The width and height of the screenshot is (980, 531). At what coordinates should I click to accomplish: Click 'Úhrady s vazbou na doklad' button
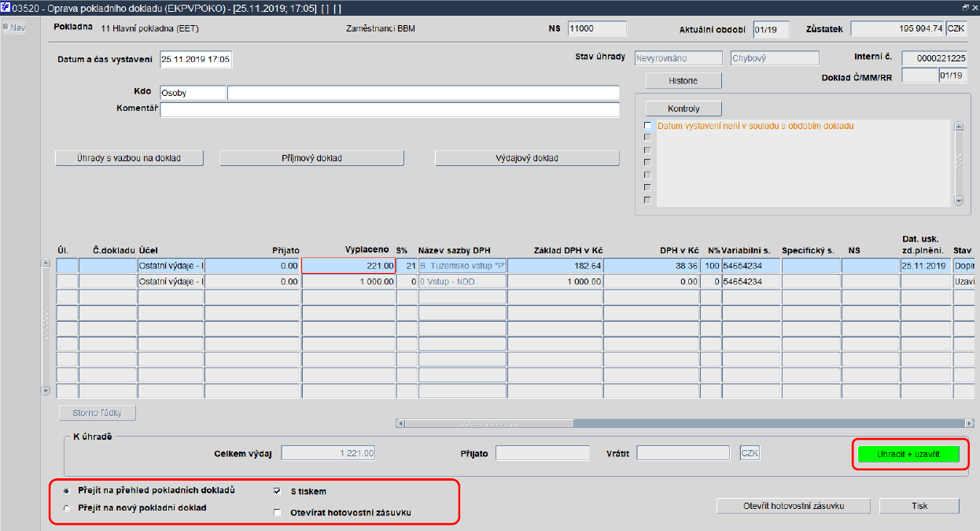pyautogui.click(x=130, y=158)
